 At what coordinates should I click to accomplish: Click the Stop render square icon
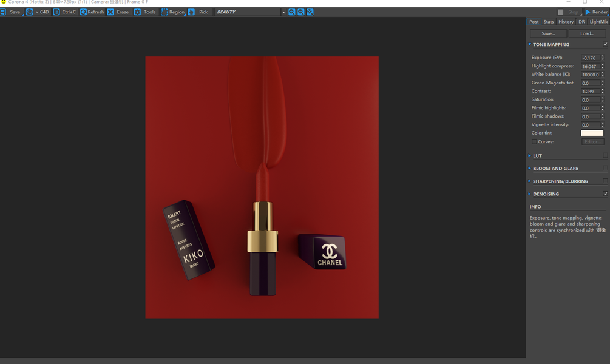click(561, 12)
